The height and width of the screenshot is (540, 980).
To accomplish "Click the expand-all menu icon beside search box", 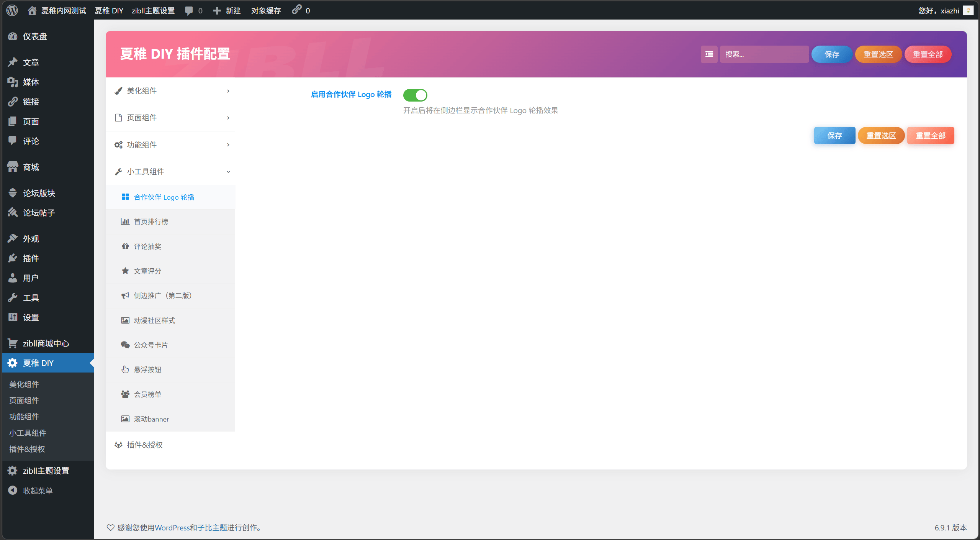I will (709, 54).
